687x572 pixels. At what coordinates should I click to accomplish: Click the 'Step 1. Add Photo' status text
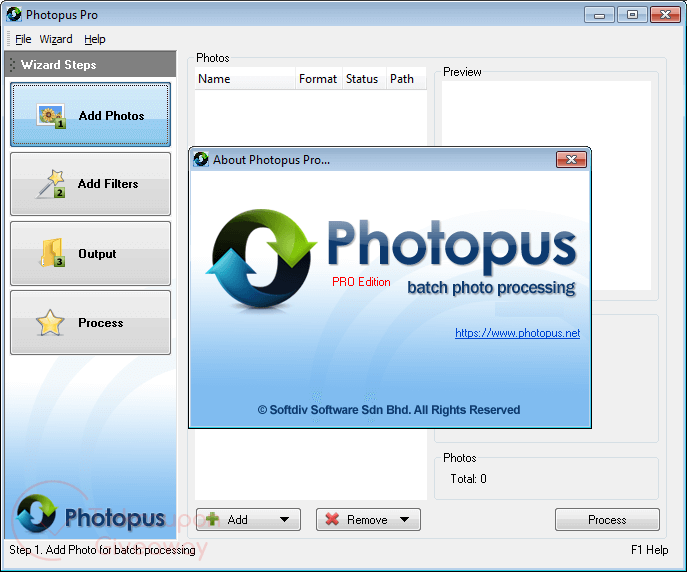102,550
